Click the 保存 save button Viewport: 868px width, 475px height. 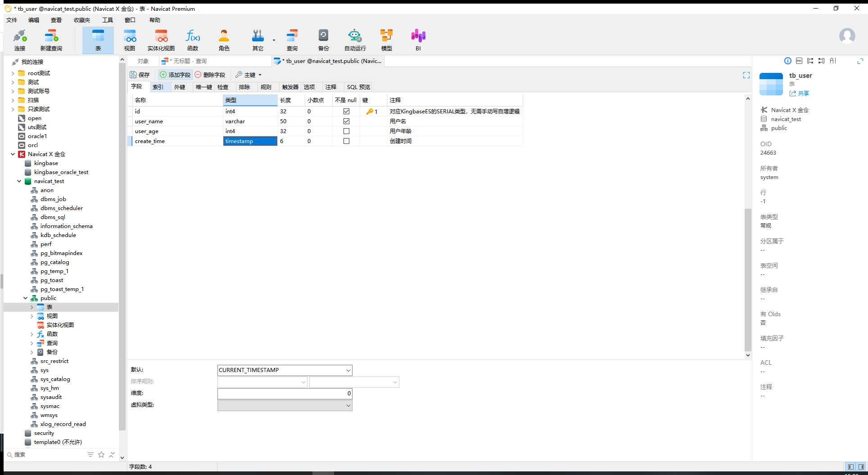(x=140, y=75)
